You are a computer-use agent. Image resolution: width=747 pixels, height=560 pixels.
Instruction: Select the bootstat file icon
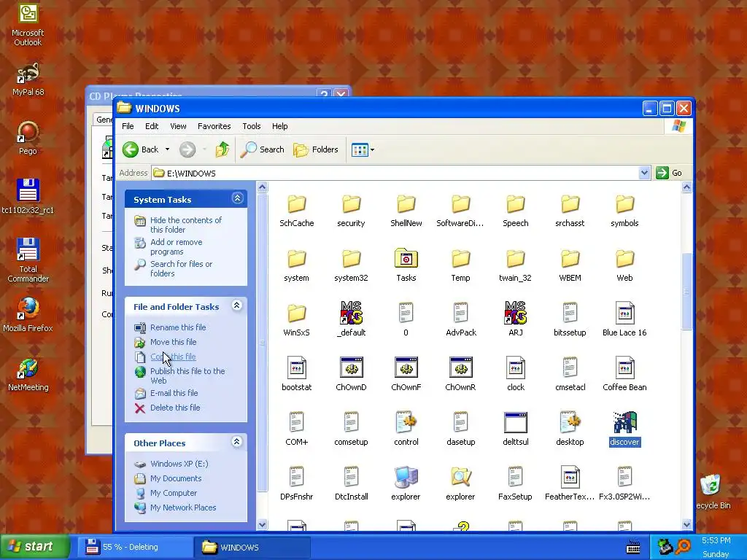(296, 367)
